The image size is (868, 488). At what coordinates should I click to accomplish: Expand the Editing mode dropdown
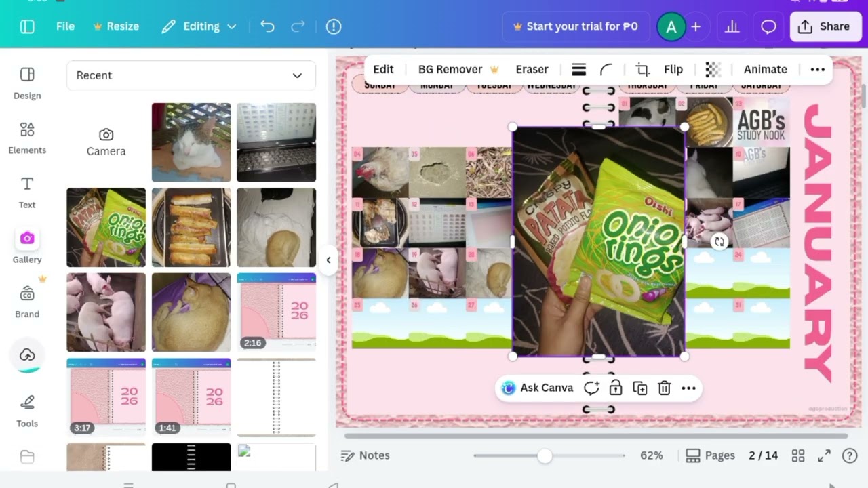click(199, 26)
